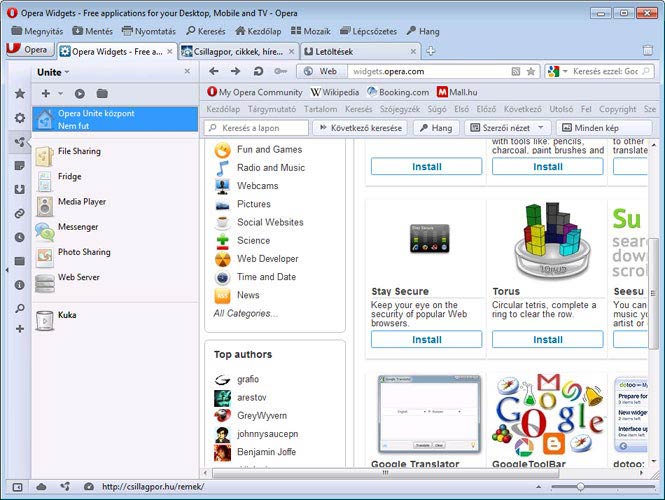Open the Booking.com bookmark
Screen dimensions: 665x500
click(x=398, y=92)
